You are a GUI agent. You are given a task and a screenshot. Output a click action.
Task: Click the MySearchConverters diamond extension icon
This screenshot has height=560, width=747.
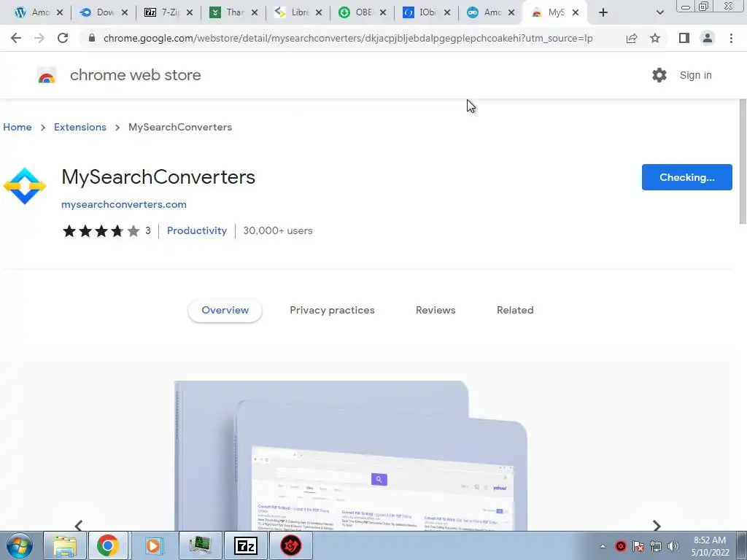pyautogui.click(x=25, y=186)
